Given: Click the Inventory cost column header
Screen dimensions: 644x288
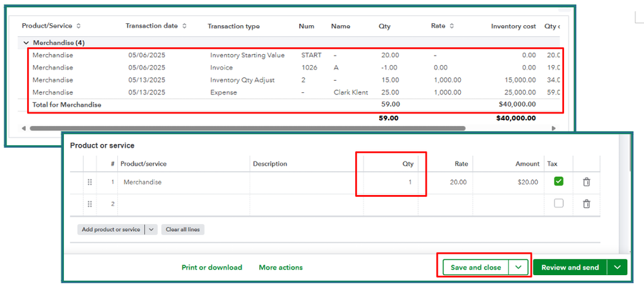Looking at the screenshot, I should click(x=513, y=26).
